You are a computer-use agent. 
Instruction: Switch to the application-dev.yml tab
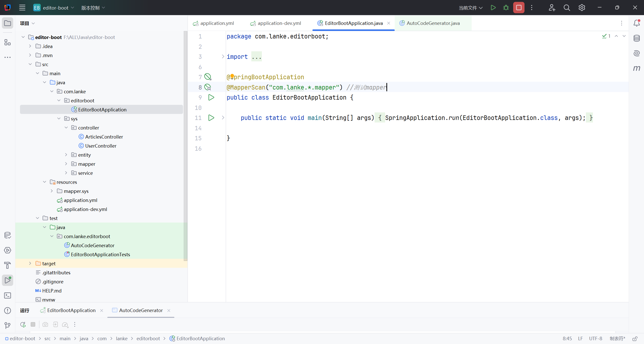[276, 23]
